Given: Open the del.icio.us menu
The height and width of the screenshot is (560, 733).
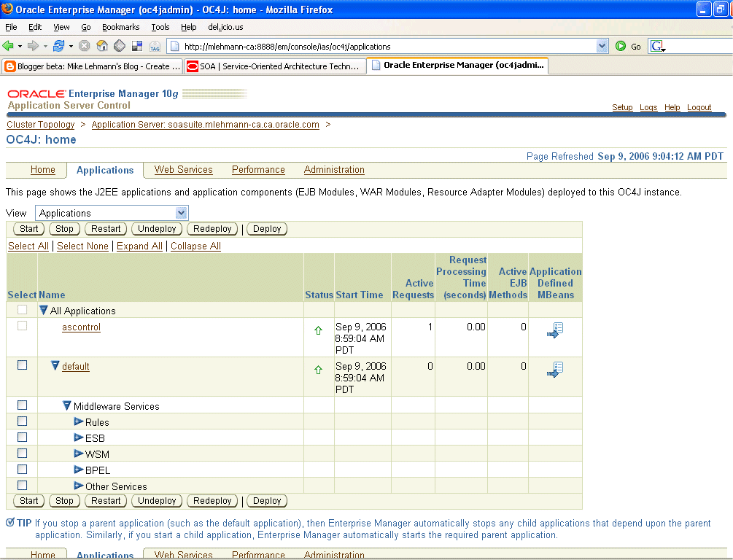Looking at the screenshot, I should pos(226,27).
